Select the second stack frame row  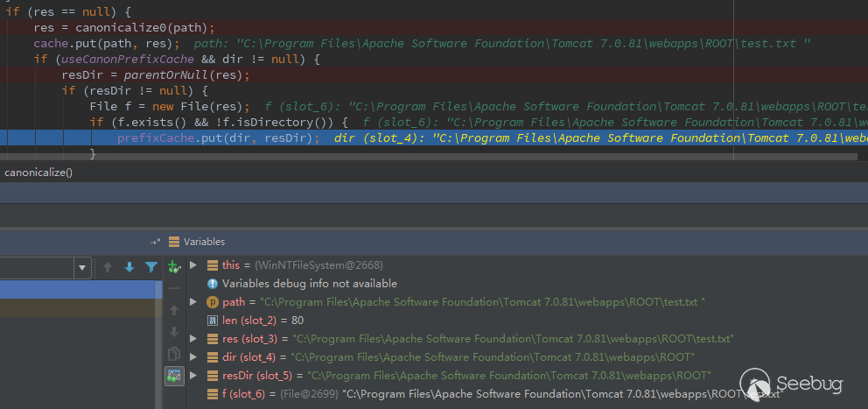coord(78,307)
